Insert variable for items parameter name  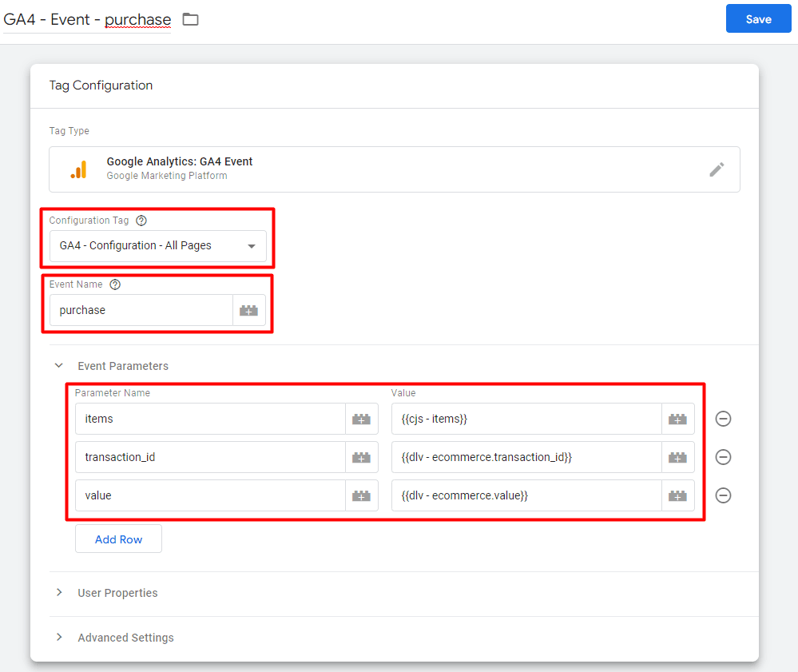pyautogui.click(x=362, y=419)
